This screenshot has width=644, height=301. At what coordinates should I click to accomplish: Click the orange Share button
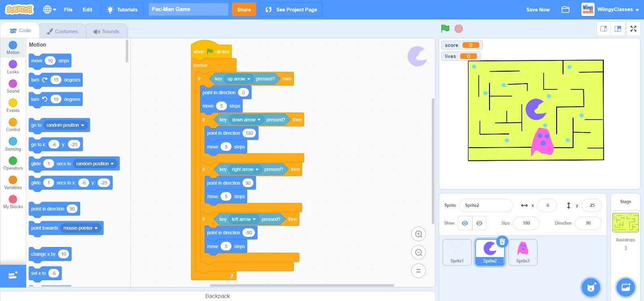pos(244,9)
